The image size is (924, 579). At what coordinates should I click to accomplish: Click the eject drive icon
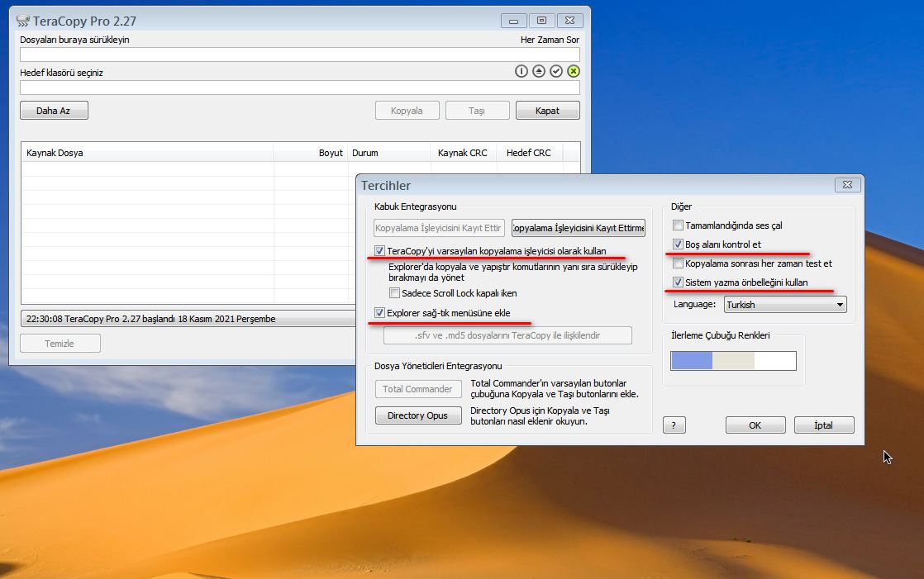pos(539,71)
